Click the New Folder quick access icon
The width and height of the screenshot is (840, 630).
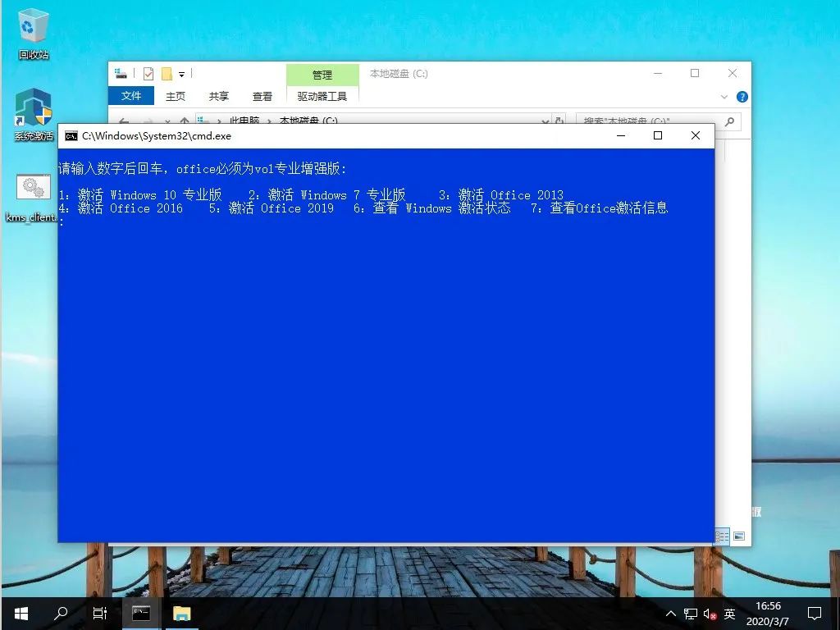tap(167, 74)
